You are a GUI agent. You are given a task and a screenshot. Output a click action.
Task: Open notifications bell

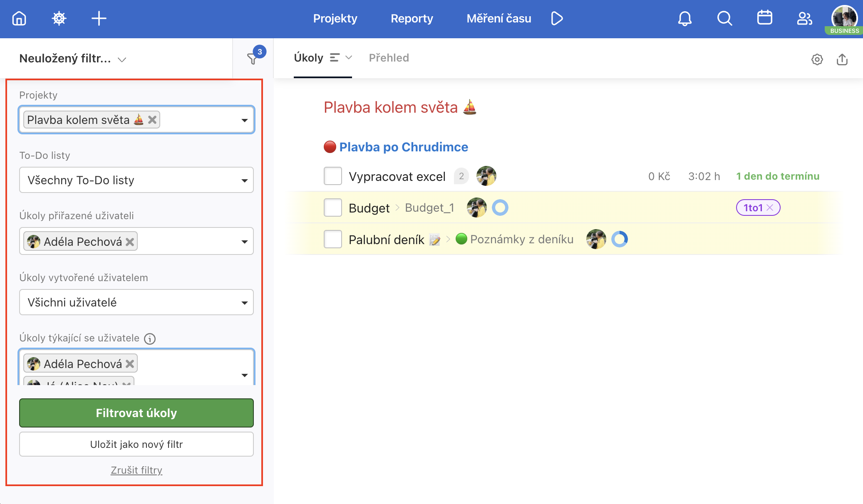pos(685,18)
